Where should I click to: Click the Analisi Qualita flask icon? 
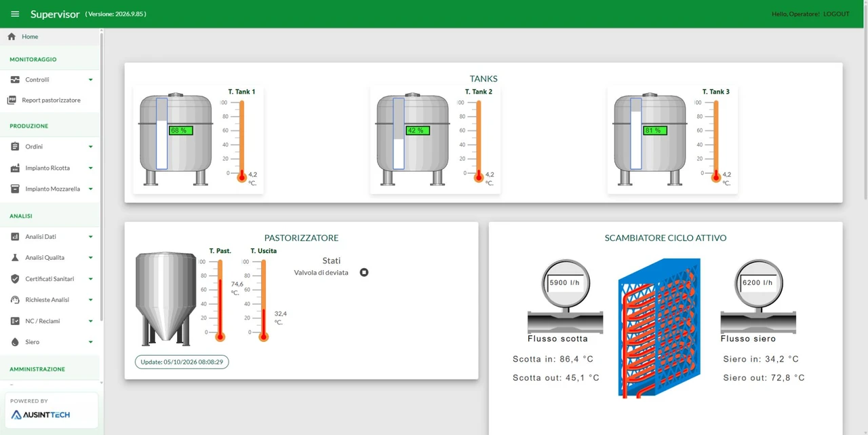pyautogui.click(x=15, y=258)
